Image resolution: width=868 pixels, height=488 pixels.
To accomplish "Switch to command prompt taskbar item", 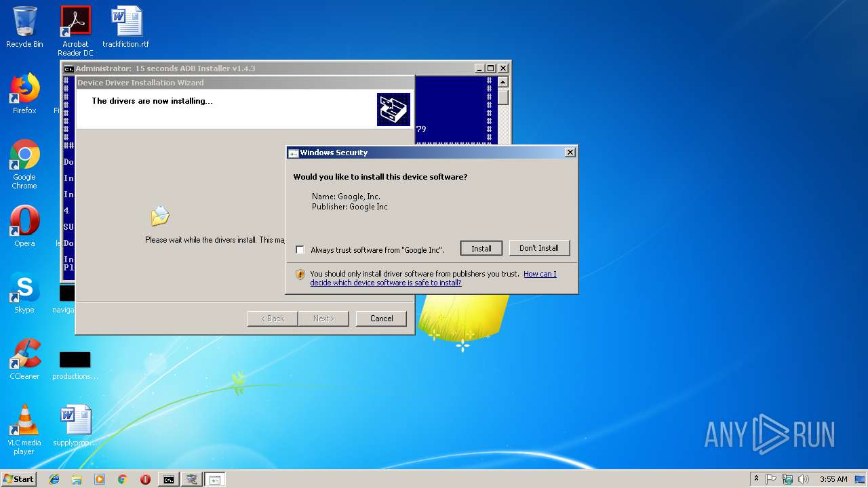I will click(x=169, y=479).
